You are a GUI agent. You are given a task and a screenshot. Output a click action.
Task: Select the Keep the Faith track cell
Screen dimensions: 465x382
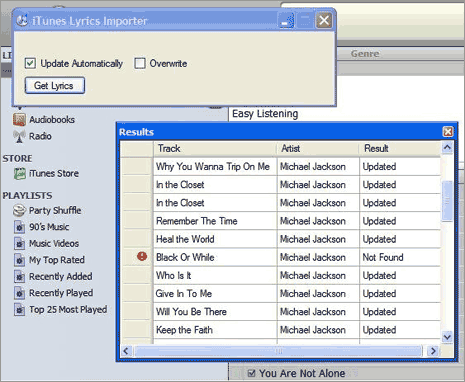coord(215,330)
